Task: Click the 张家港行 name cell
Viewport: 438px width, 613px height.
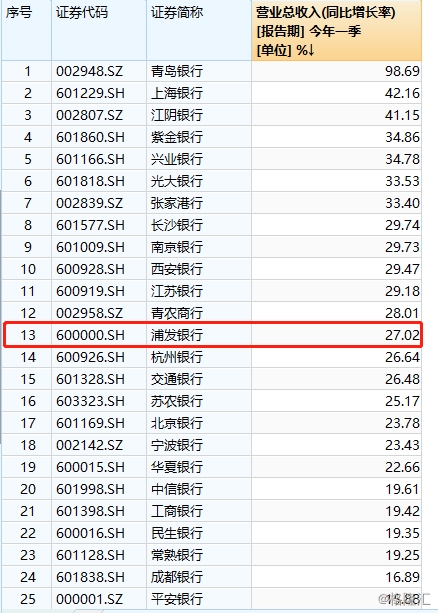Action: 177,203
